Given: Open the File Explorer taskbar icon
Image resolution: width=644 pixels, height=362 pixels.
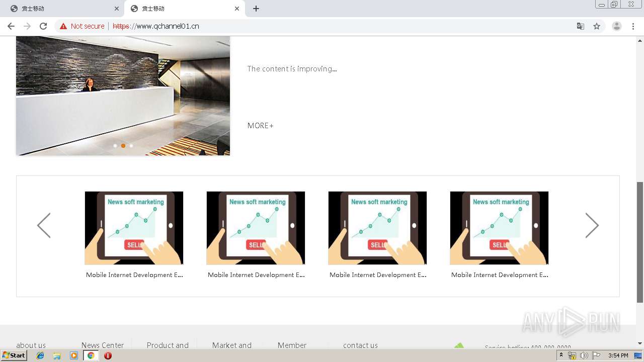Looking at the screenshot, I should [57, 355].
